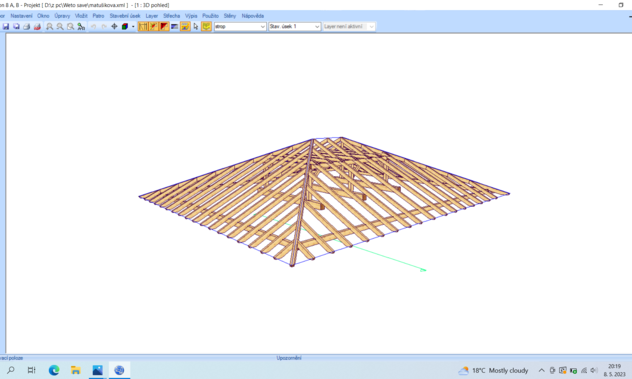
Task: Toggle the yellow-green highlighted icon after pointer
Action: point(206,27)
